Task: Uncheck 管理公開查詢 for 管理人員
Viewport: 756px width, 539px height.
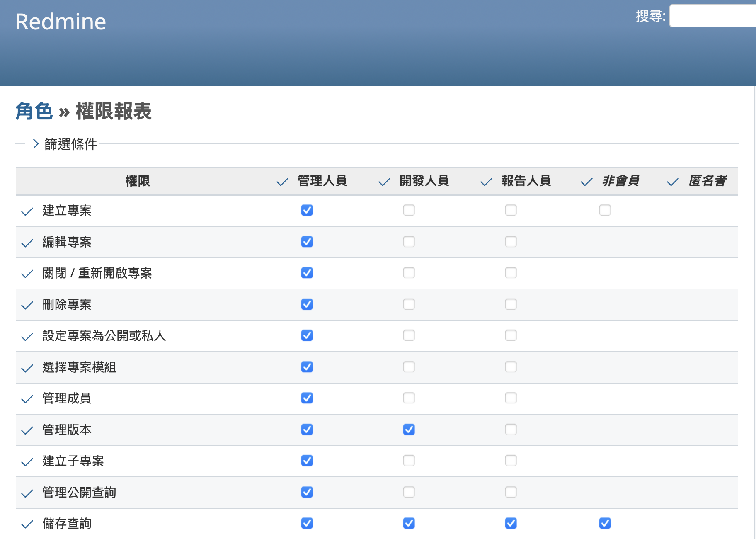Action: coord(307,492)
